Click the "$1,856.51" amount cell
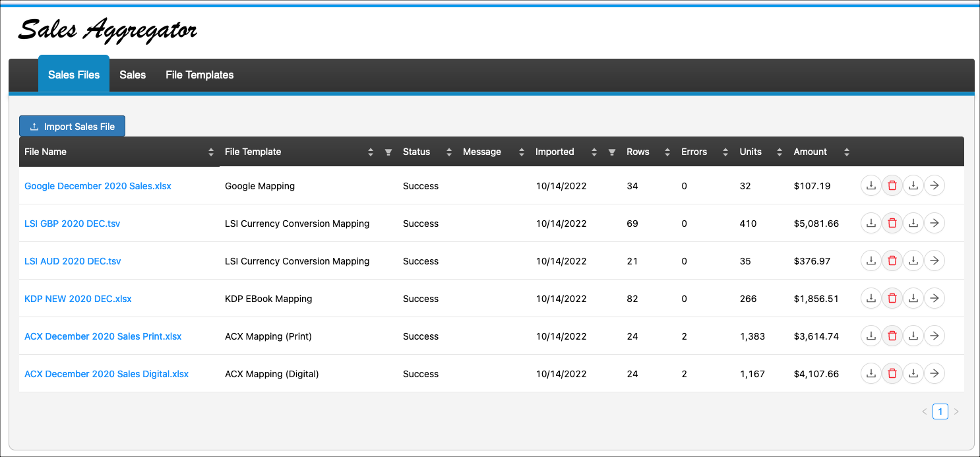This screenshot has width=980, height=457. [x=816, y=299]
